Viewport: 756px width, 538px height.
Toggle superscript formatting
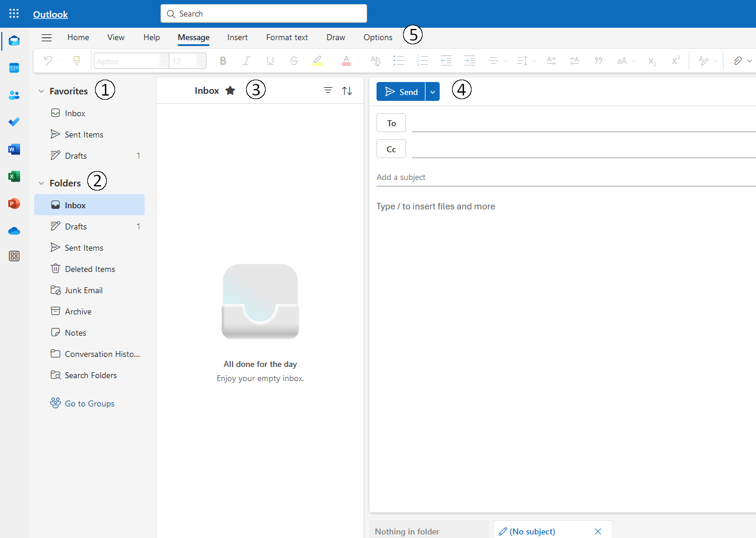[x=675, y=61]
